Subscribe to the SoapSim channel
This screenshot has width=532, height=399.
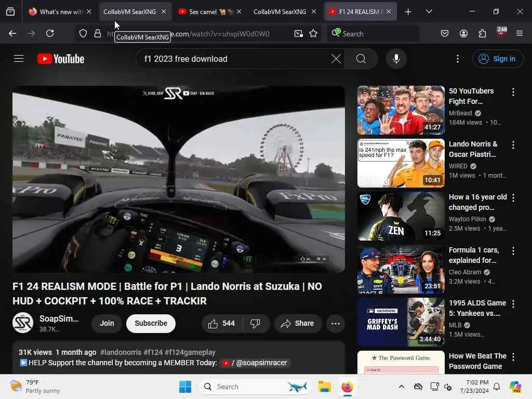[151, 323]
